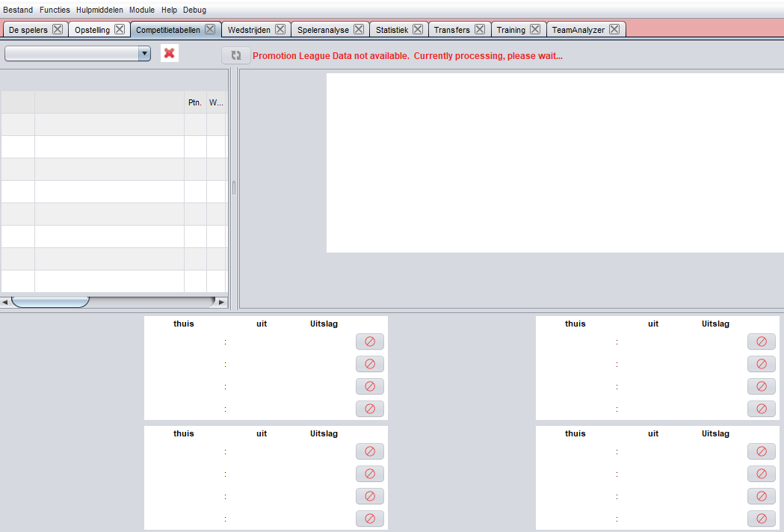Open the league season combo box
This screenshot has width=784, height=532.
coord(78,53)
